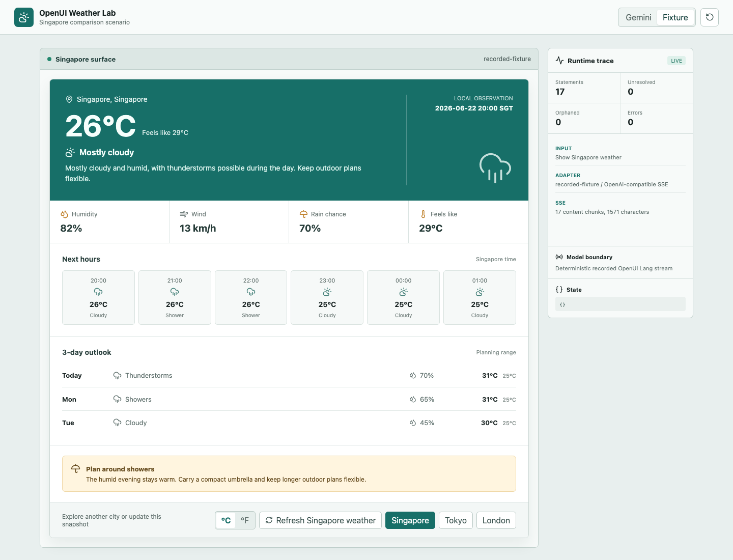Viewport: 733px width, 560px height.
Task: Open the 20:00 hourly forecast card
Action: point(98,297)
